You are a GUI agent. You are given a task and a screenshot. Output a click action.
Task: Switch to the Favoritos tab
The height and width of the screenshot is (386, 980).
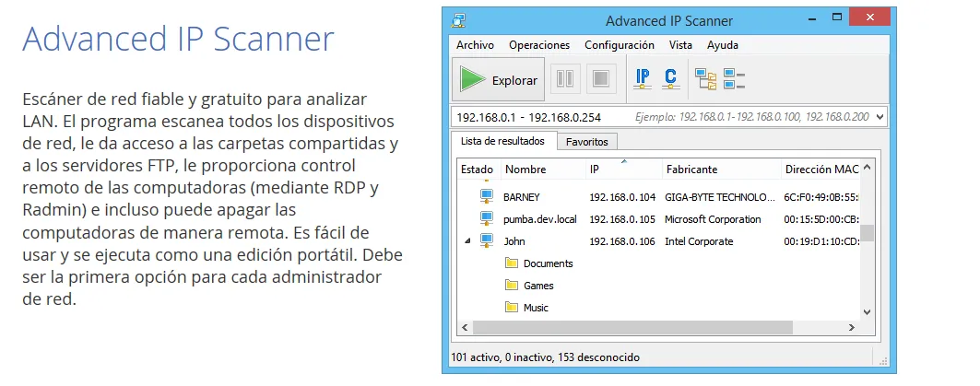coord(587,142)
